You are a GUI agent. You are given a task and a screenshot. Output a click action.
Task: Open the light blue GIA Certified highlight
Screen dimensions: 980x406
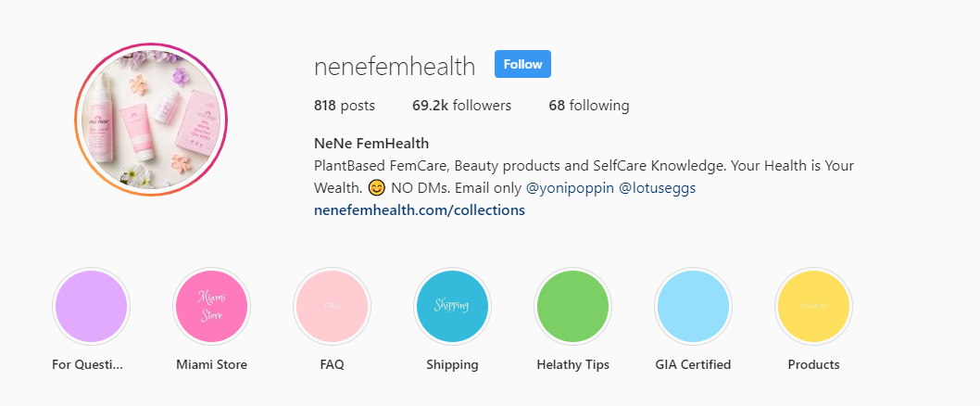point(693,306)
